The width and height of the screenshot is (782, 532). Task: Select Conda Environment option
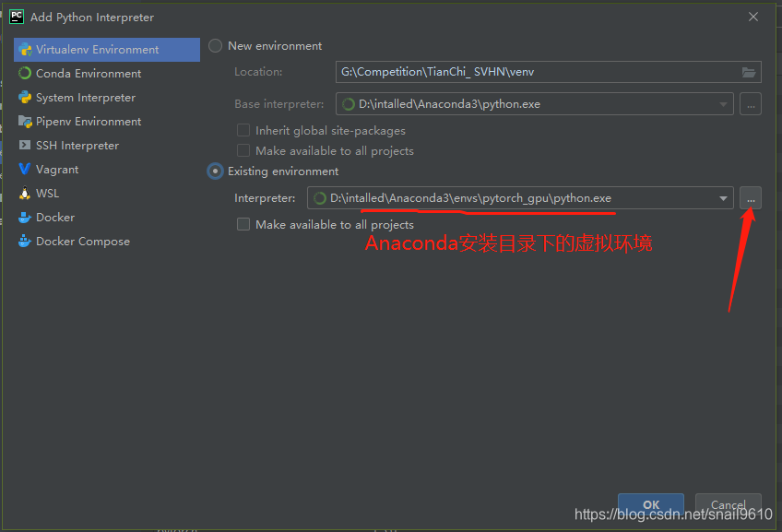(x=107, y=73)
